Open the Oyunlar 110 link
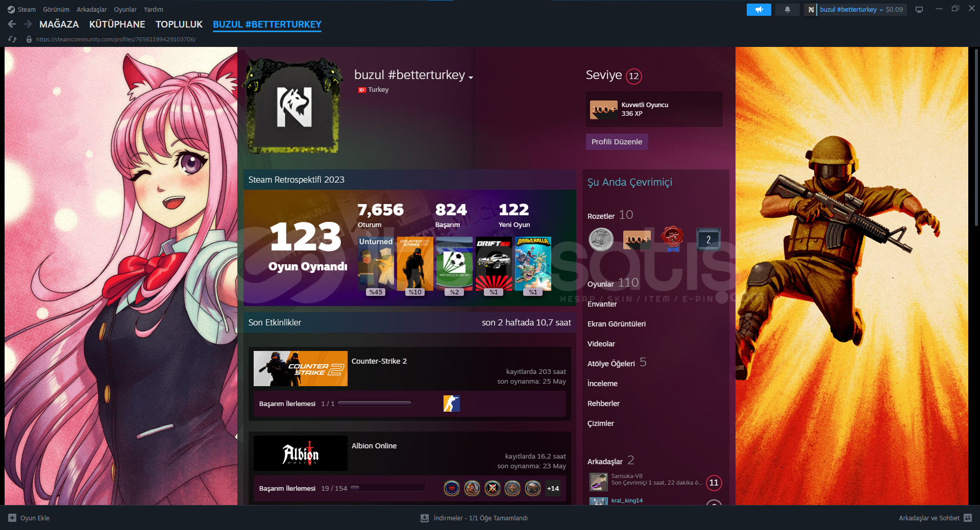The height and width of the screenshot is (530, 980). [613, 283]
